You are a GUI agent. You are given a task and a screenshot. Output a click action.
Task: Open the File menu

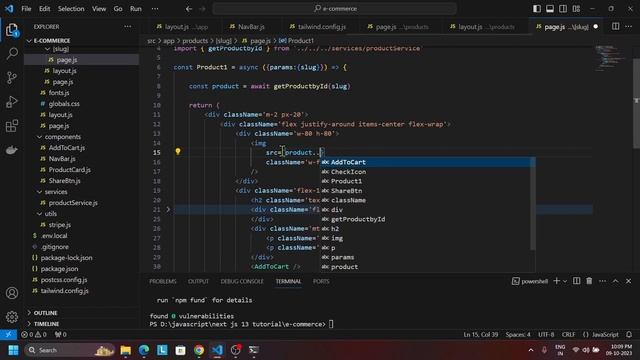[x=26, y=9]
